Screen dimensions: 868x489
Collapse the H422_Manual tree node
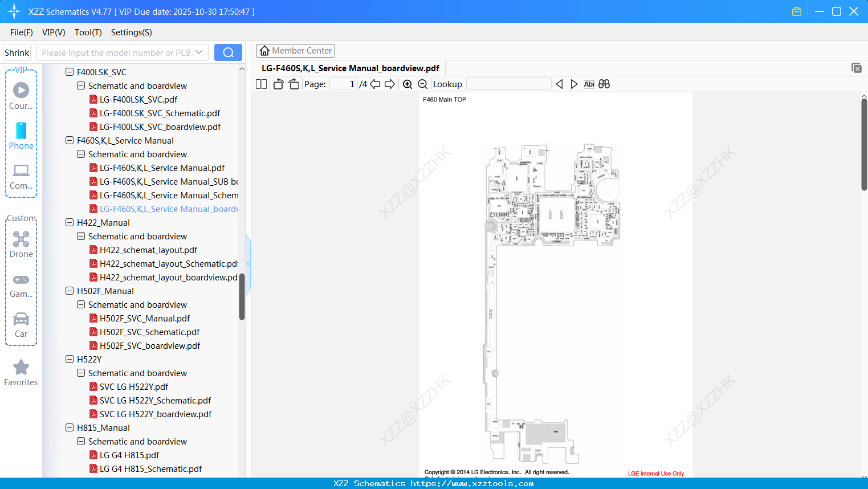68,222
